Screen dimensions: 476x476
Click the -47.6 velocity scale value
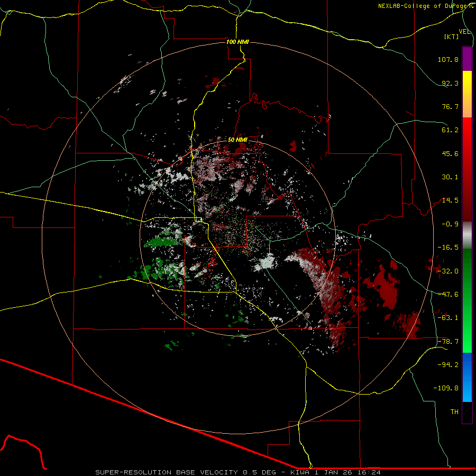[x=448, y=295]
